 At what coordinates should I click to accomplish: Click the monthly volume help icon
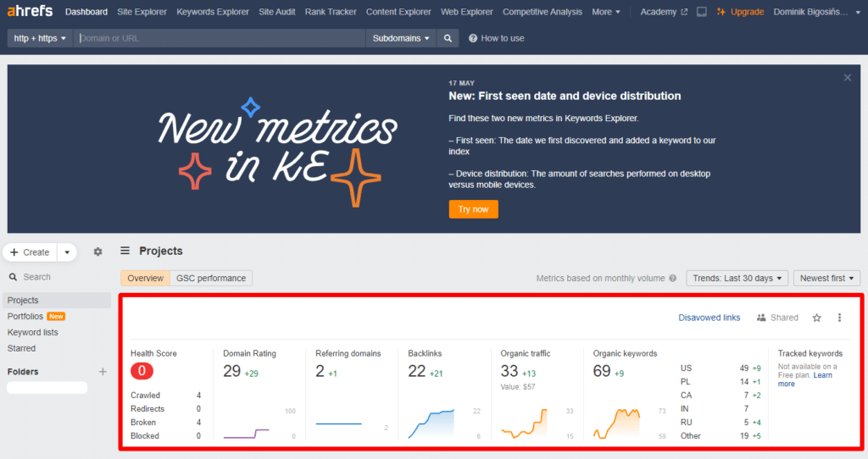click(x=672, y=278)
